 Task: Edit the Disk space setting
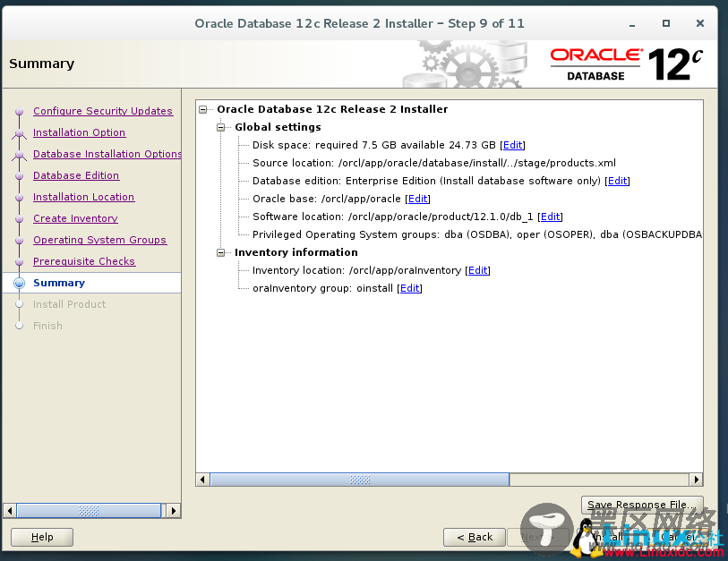coord(512,145)
